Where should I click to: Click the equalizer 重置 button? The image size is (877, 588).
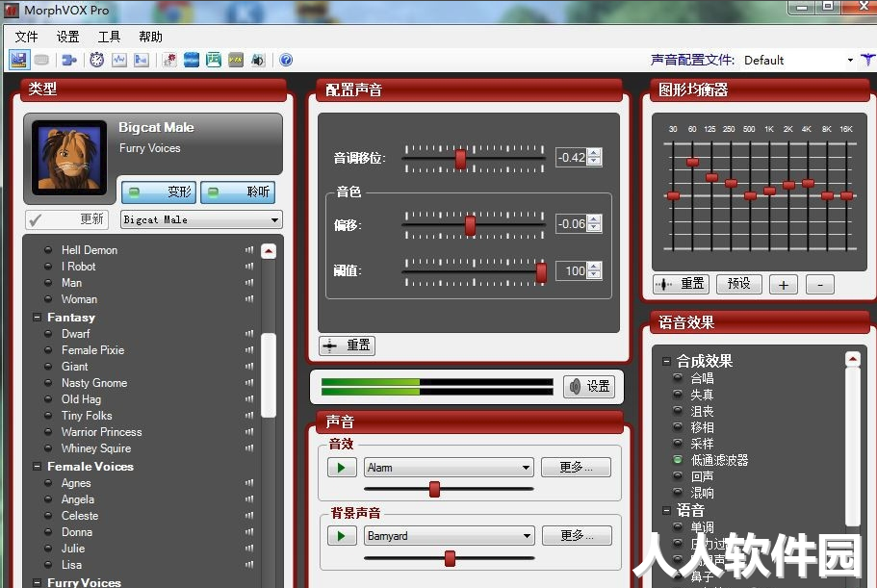click(681, 284)
